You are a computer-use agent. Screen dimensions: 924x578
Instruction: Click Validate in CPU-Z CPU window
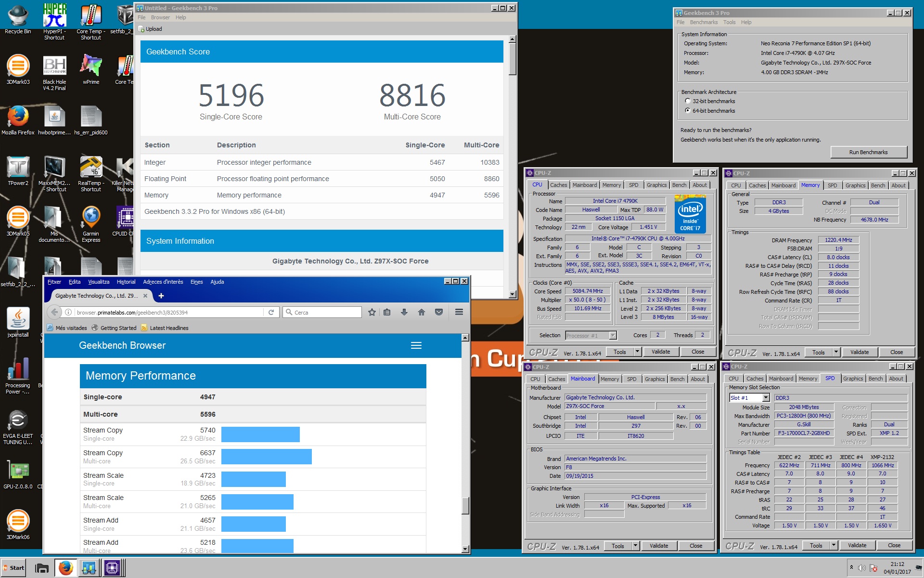coord(661,352)
